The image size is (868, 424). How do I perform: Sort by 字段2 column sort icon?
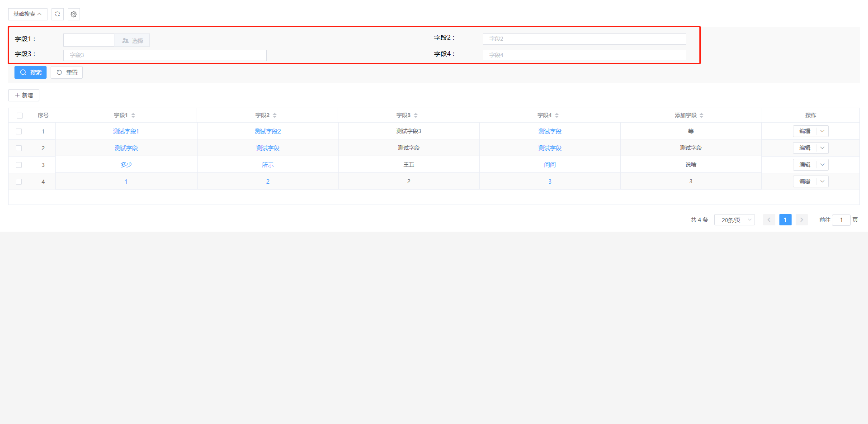[275, 115]
